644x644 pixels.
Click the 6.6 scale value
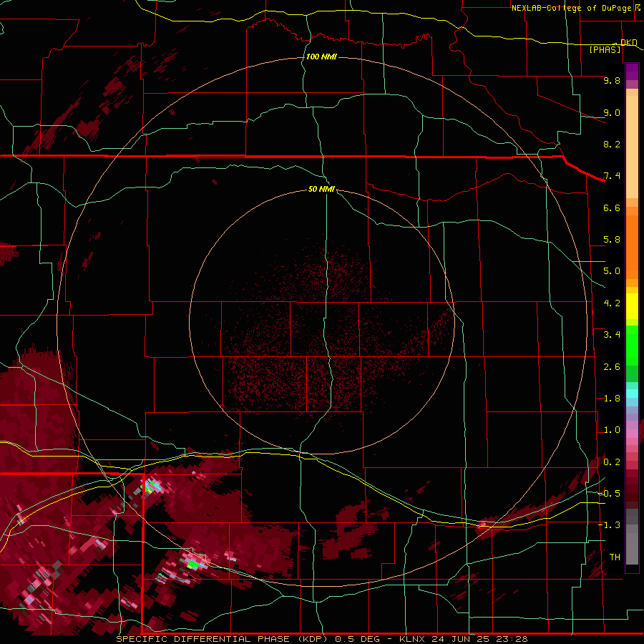612,208
